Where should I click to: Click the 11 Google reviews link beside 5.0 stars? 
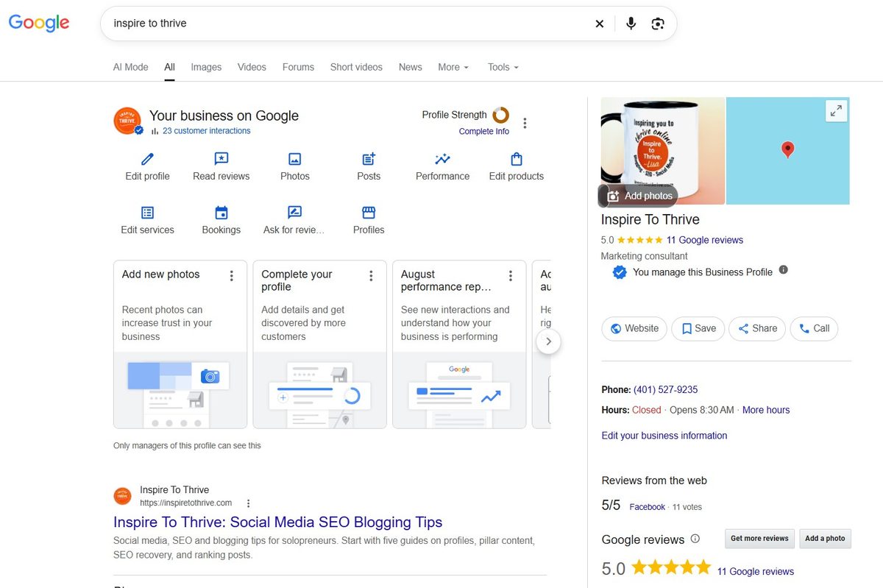pyautogui.click(x=756, y=572)
